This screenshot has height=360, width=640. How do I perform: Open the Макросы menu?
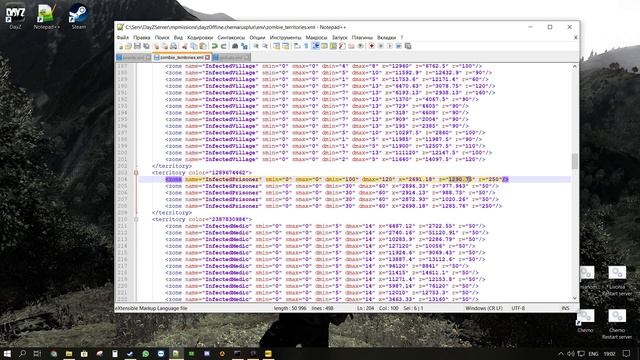click(316, 38)
